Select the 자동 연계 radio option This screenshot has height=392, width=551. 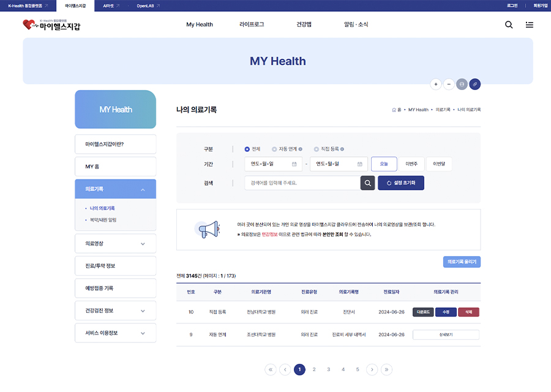point(274,149)
